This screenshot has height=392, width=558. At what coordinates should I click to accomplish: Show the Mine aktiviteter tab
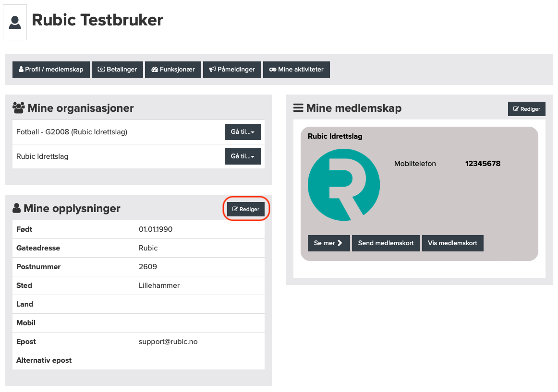(296, 70)
